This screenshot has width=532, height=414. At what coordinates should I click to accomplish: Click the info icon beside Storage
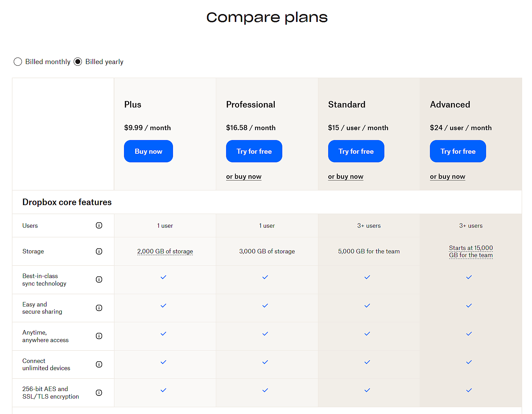click(99, 251)
